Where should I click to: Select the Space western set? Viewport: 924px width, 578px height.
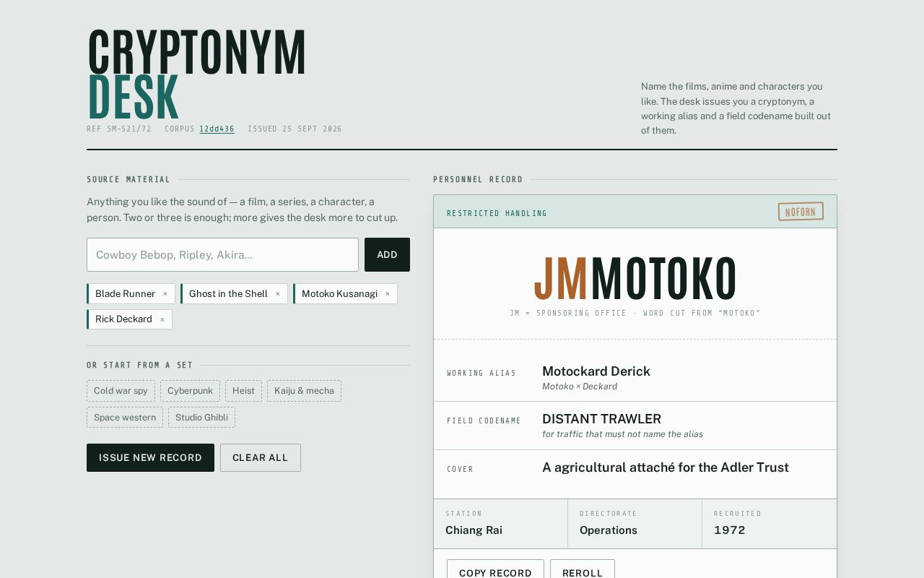point(125,418)
